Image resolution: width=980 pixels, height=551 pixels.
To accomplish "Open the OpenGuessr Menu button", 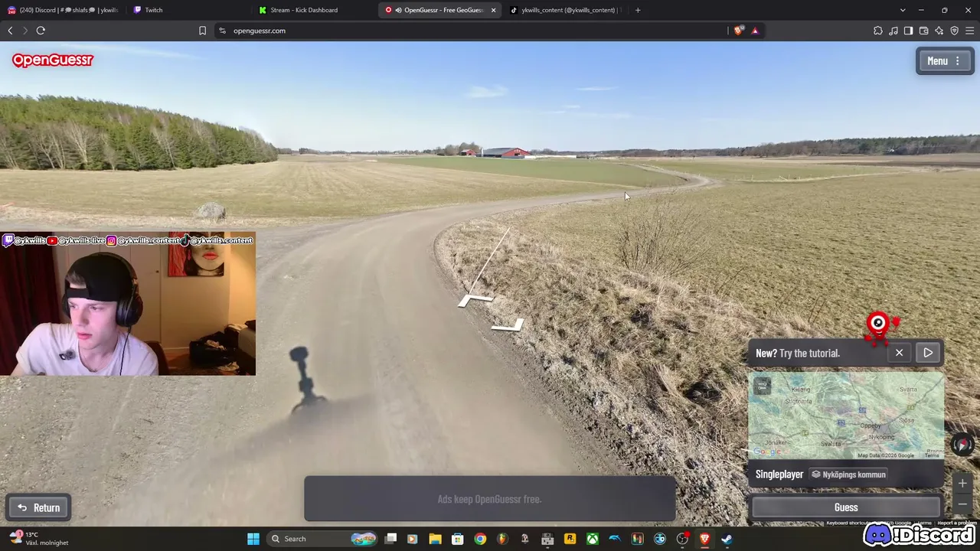I will tap(944, 61).
